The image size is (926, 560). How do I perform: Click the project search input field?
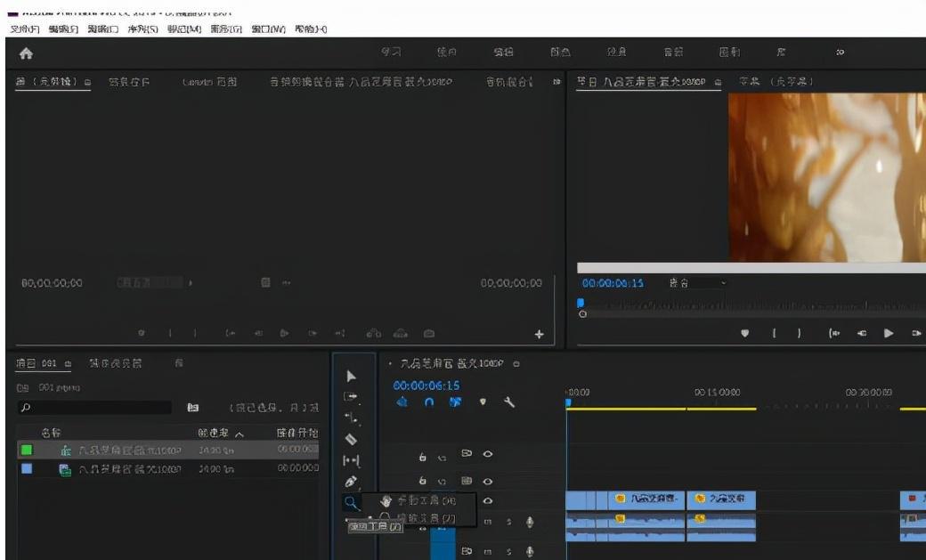tap(94, 408)
